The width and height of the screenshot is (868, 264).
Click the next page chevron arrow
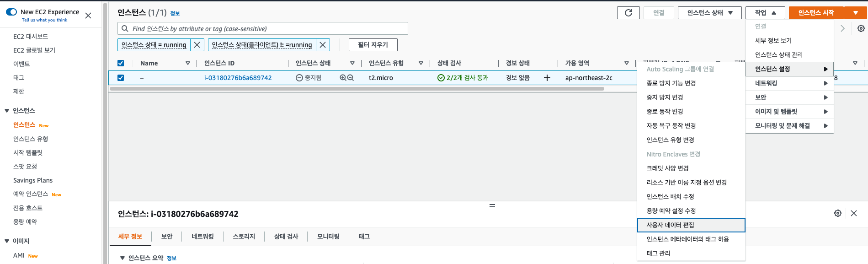842,28
